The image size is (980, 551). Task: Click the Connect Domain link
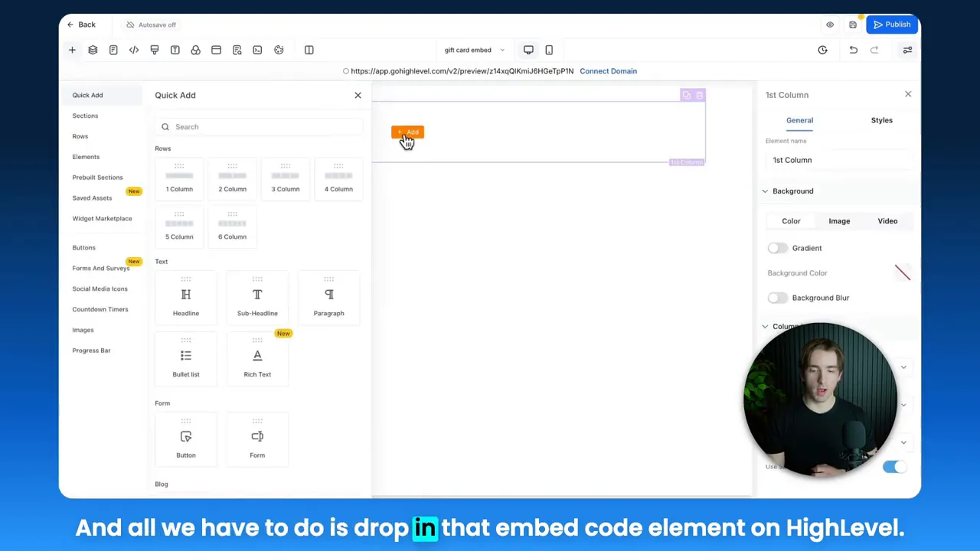coord(608,70)
